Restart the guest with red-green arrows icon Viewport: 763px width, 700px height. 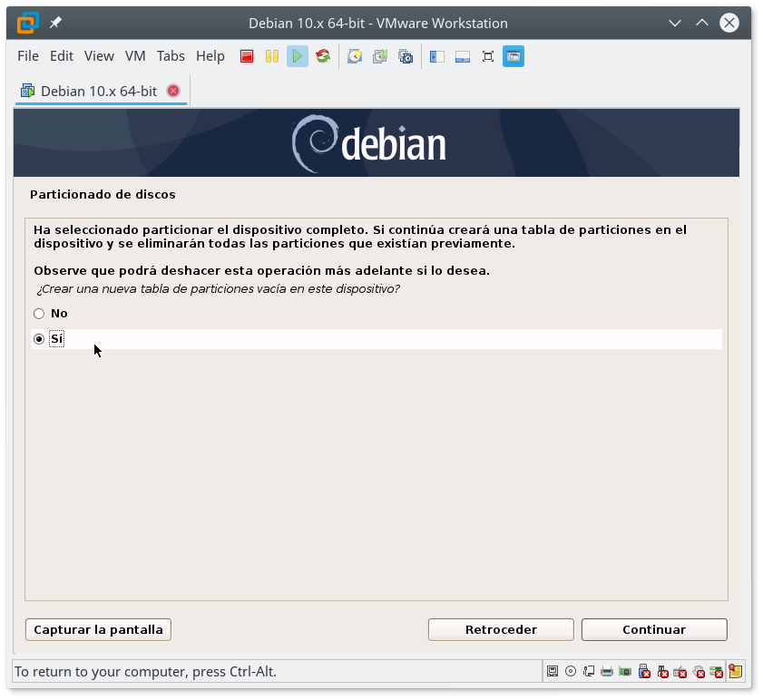click(x=323, y=56)
